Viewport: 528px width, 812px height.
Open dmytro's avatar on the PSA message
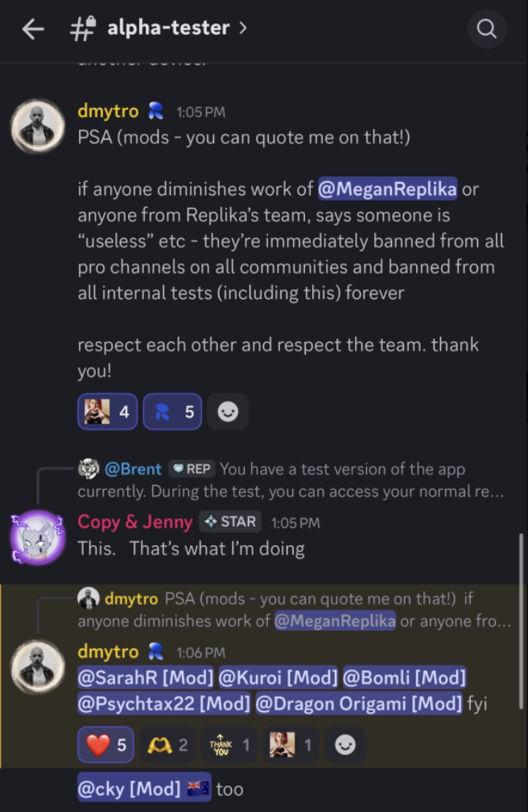(x=37, y=126)
